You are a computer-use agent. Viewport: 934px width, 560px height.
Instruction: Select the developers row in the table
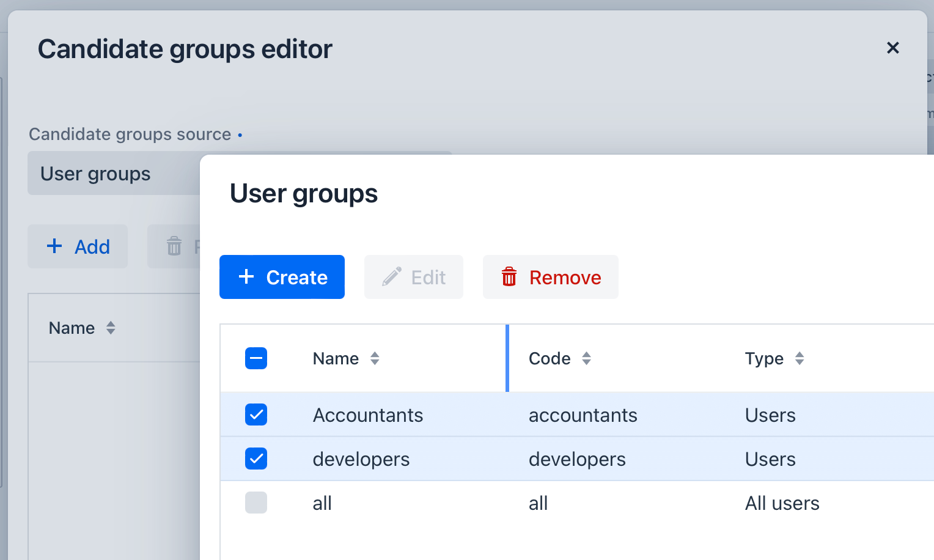tap(361, 459)
